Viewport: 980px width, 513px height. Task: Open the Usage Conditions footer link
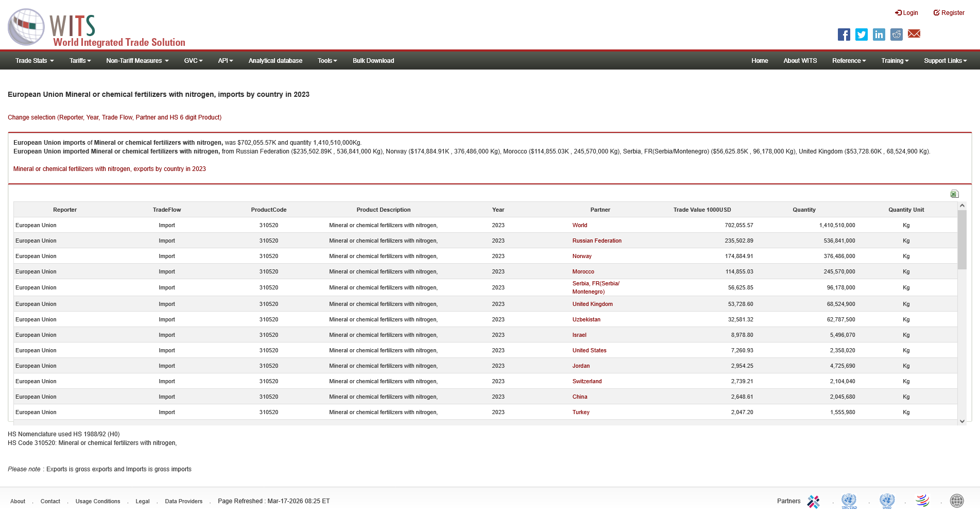pyautogui.click(x=98, y=501)
